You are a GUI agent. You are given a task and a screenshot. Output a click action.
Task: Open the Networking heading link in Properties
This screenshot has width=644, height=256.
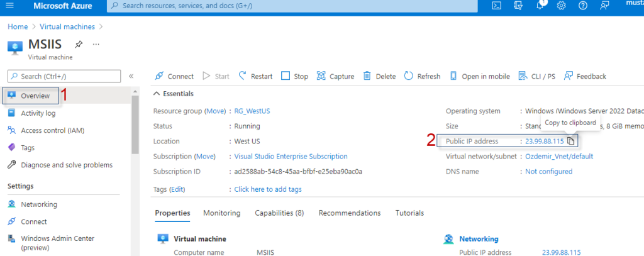point(479,239)
